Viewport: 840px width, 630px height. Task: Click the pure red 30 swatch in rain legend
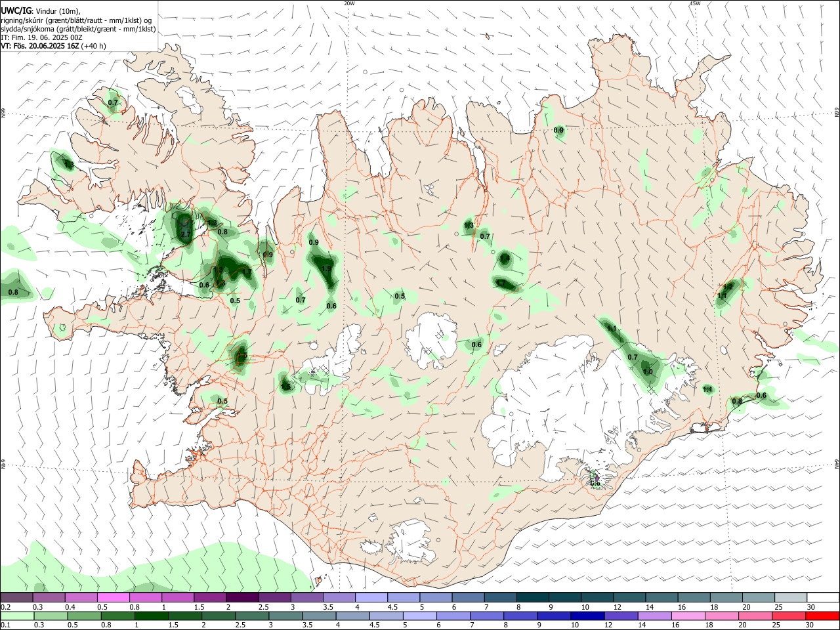tap(824, 616)
